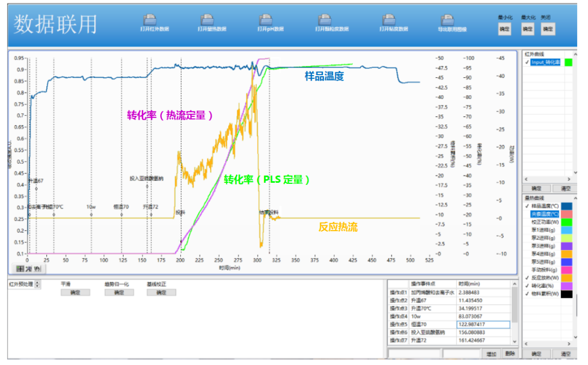Toggle 反应放热(W) curve visibility
The height and width of the screenshot is (365, 588).
[x=526, y=278]
